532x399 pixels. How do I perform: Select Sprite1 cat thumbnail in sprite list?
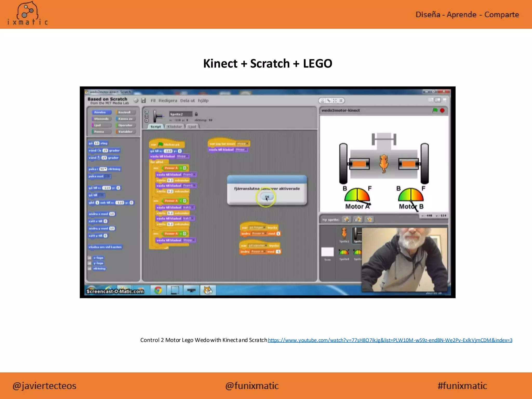pyautogui.click(x=344, y=235)
